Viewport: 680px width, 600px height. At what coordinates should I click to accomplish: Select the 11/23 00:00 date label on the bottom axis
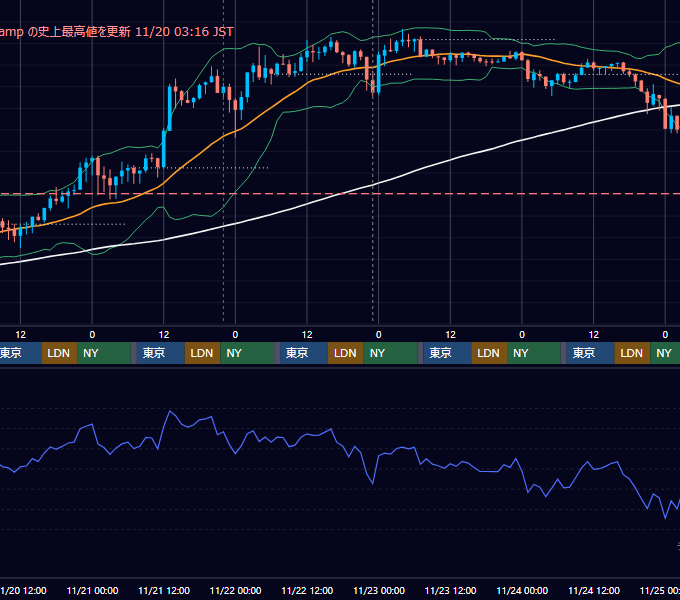[379, 590]
